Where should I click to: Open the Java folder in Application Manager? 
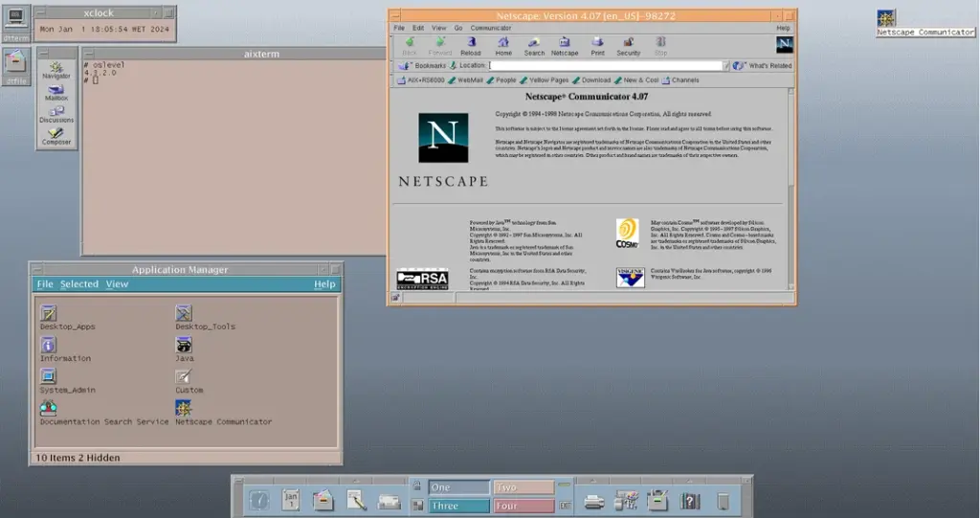point(184,346)
